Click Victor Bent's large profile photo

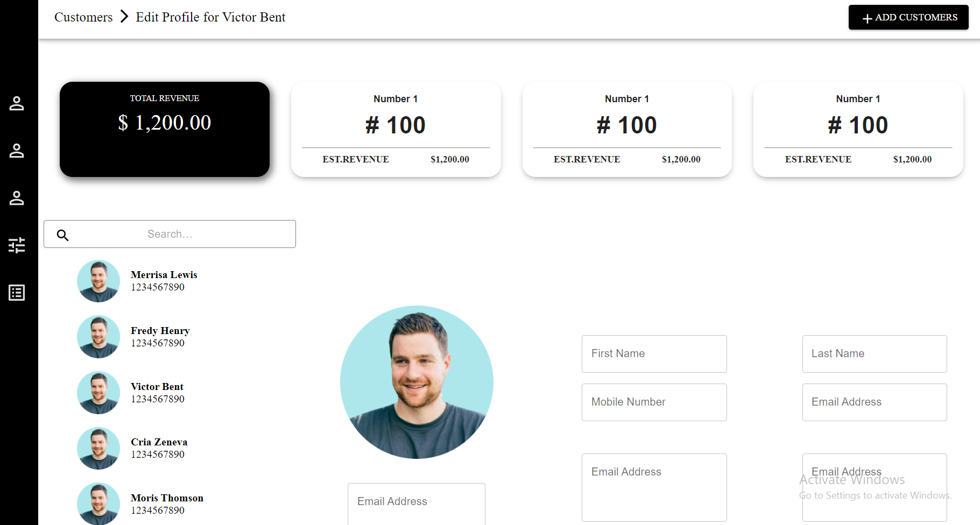[416, 382]
